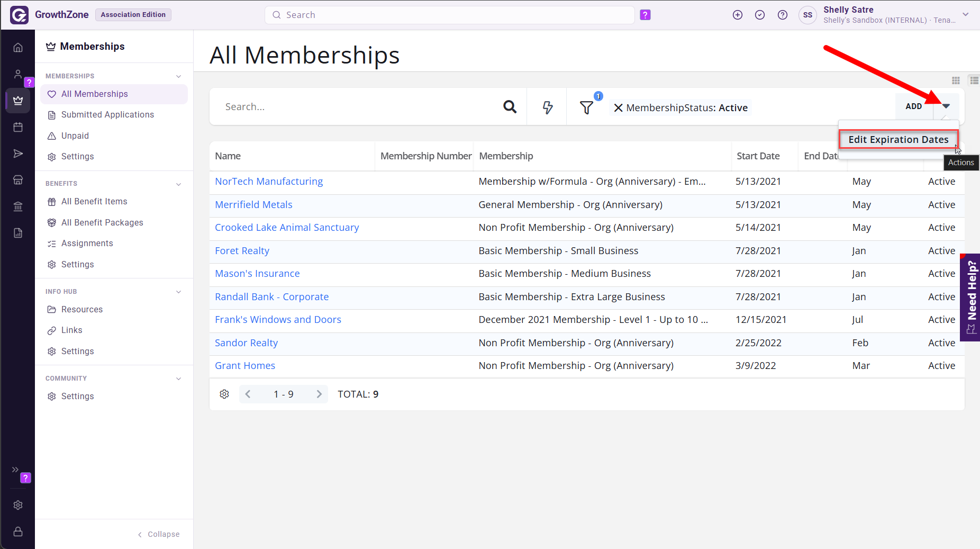
Task: Click the purple help badge beside global search
Action: 645,15
